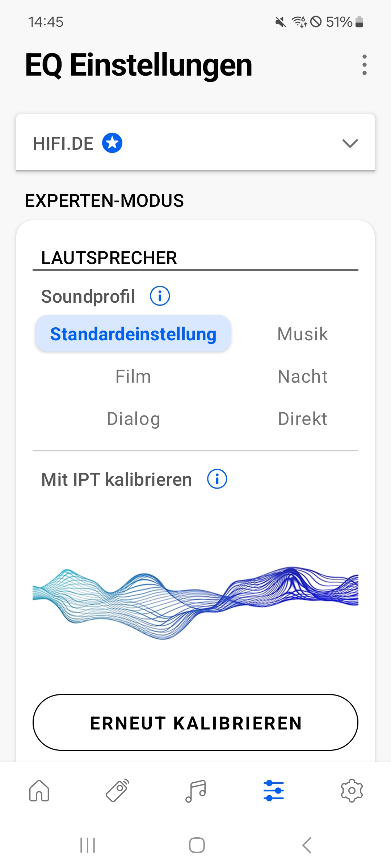391x868 pixels.
Task: Open the three-dot overflow menu
Action: 364,65
